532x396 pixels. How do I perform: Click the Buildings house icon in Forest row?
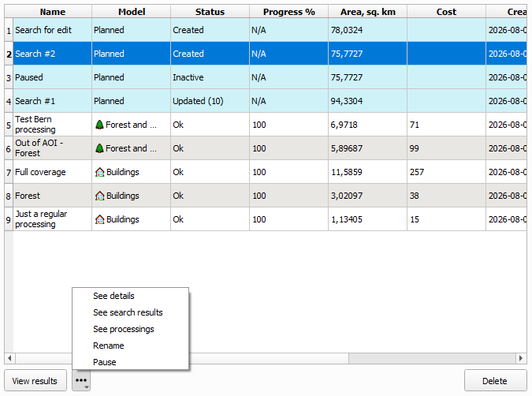point(100,196)
